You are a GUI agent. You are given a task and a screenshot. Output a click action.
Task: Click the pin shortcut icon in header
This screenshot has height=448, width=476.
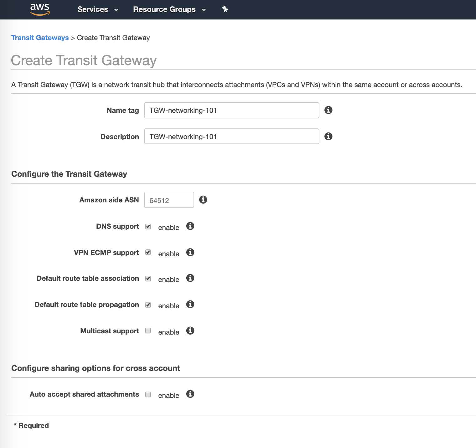225,9
